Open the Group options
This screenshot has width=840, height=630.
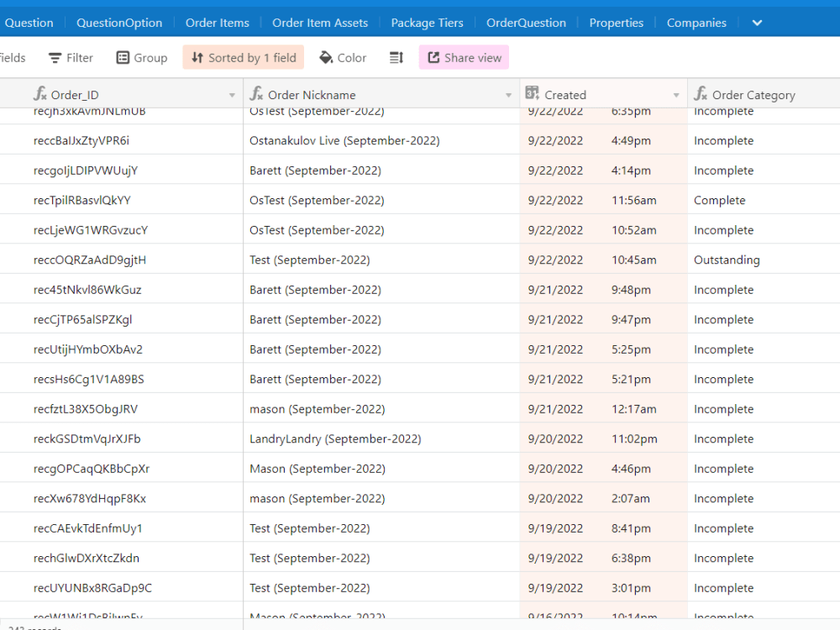click(142, 58)
